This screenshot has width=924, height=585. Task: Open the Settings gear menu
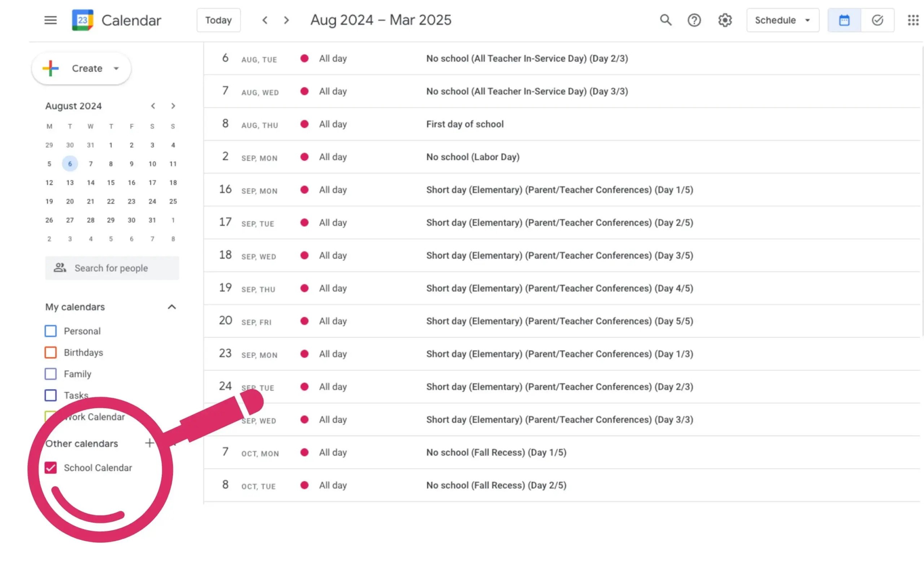point(725,20)
